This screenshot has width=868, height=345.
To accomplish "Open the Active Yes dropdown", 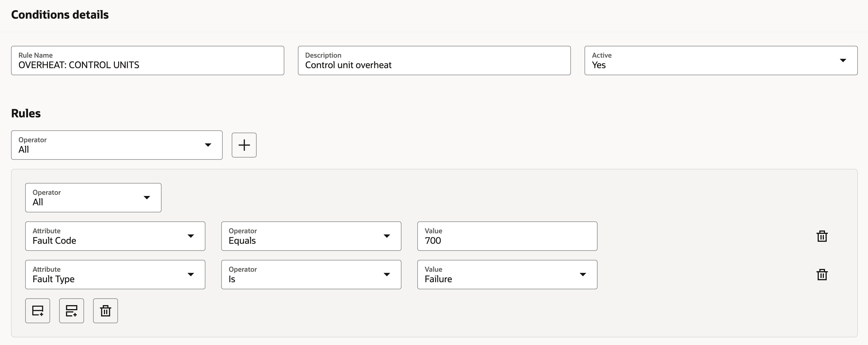I will pyautogui.click(x=720, y=61).
